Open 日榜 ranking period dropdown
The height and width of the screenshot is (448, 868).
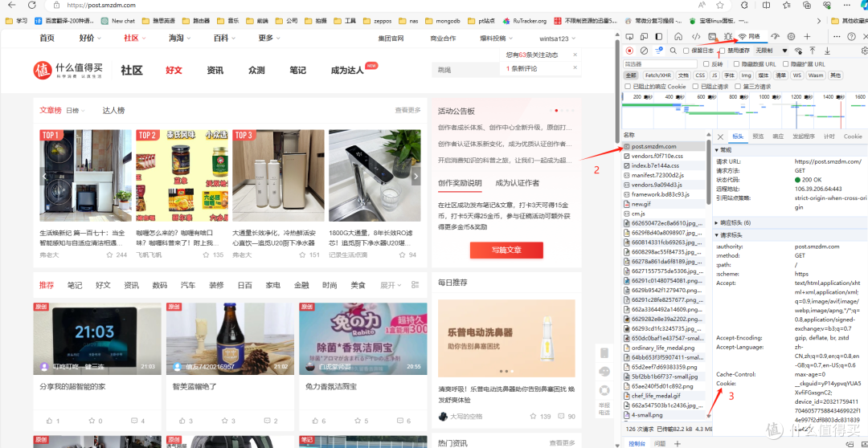[76, 111]
